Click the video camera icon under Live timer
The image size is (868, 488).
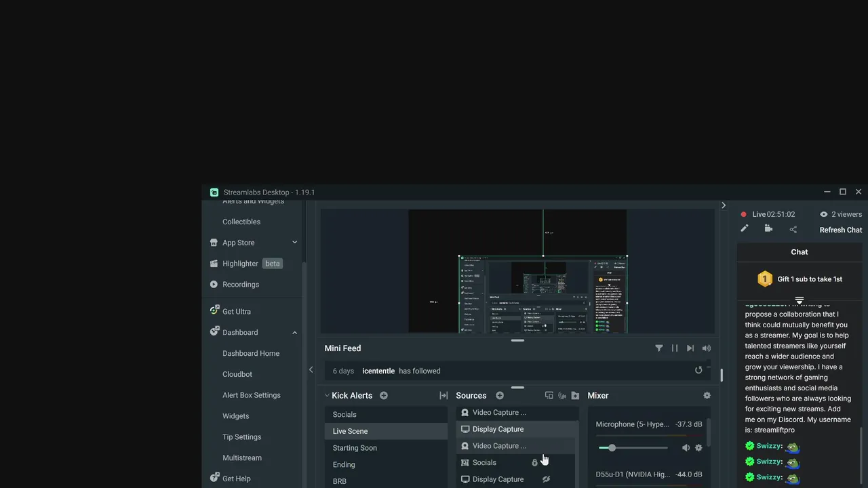tap(768, 229)
